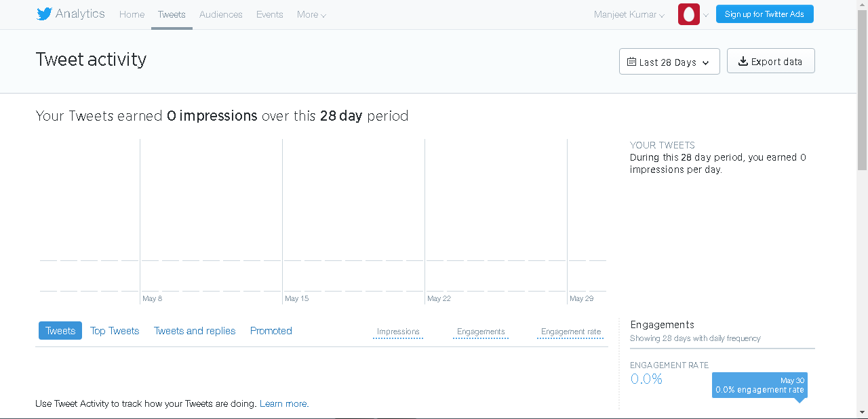
Task: Open the Last 28 Days dropdown
Action: click(669, 62)
